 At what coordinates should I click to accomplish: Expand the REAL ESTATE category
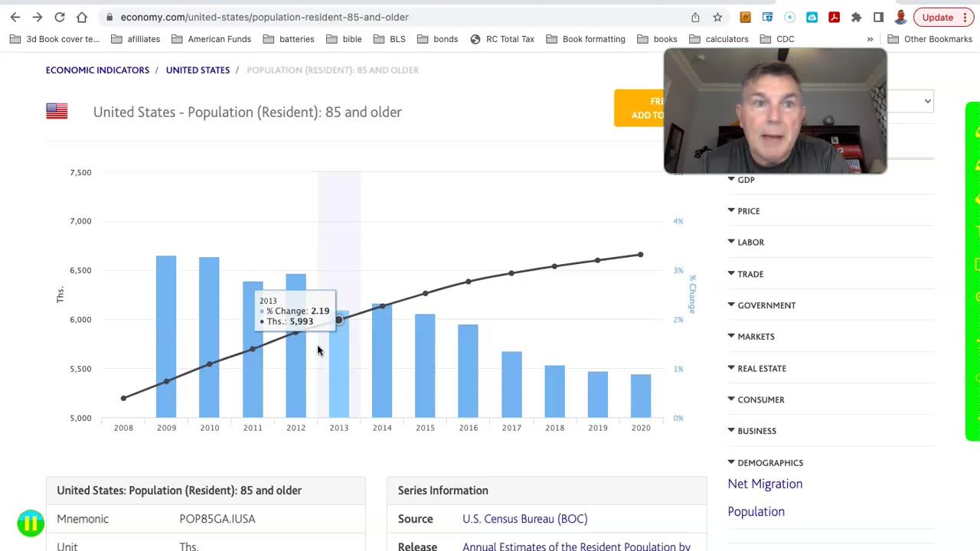click(x=756, y=369)
